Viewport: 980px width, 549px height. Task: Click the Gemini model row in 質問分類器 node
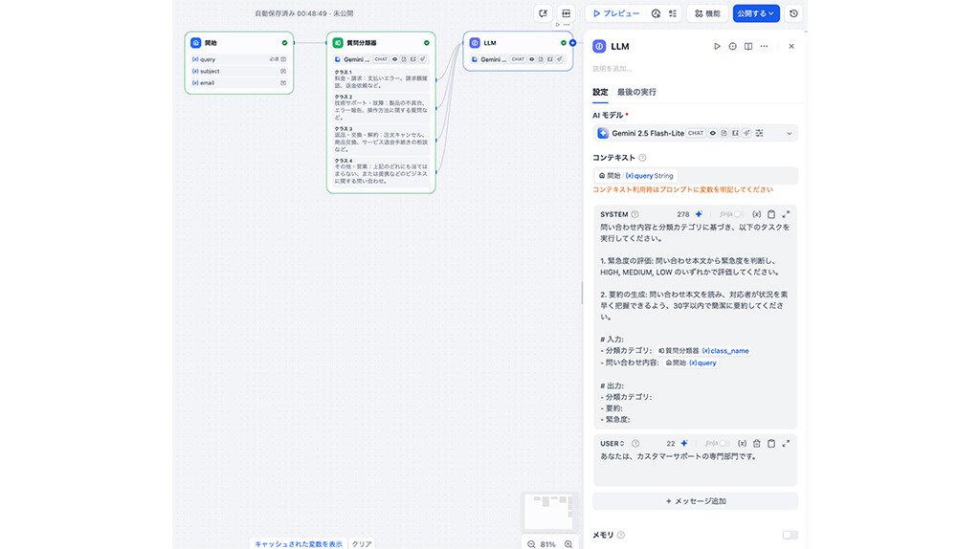pos(381,59)
